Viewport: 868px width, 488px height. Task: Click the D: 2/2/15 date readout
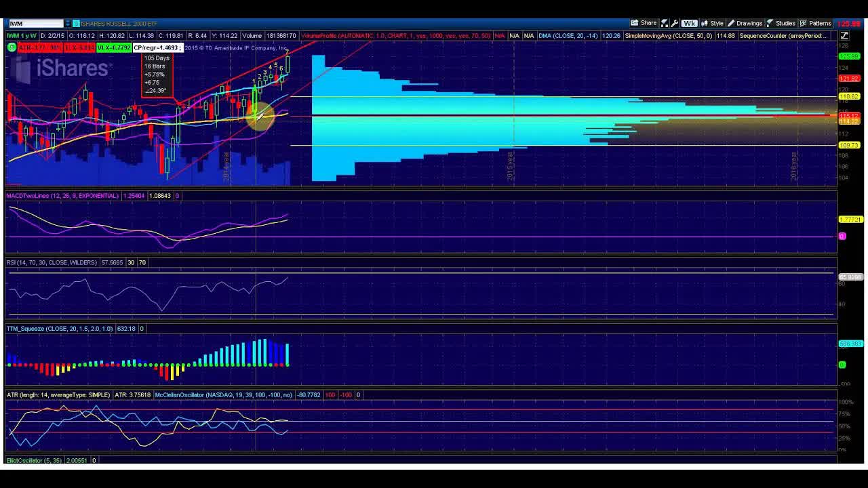[x=52, y=35]
